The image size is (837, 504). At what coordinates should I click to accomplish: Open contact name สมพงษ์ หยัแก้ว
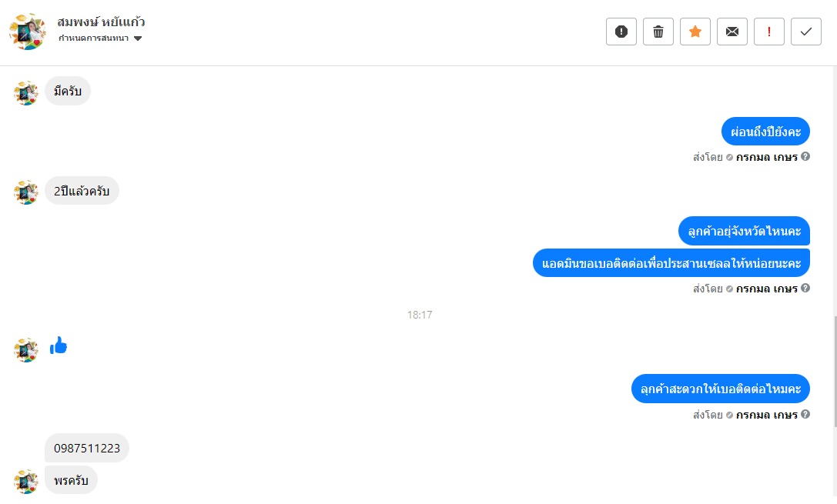(x=101, y=22)
